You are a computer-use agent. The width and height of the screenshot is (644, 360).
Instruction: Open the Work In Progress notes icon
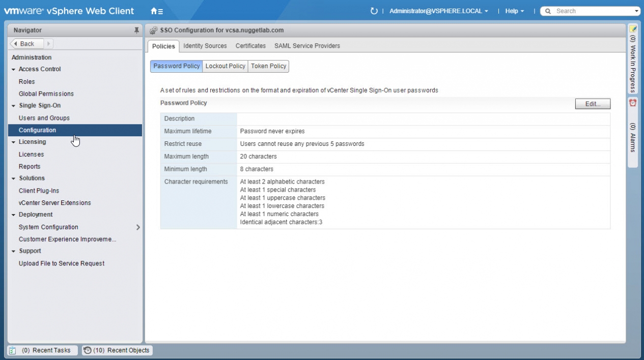[633, 29]
